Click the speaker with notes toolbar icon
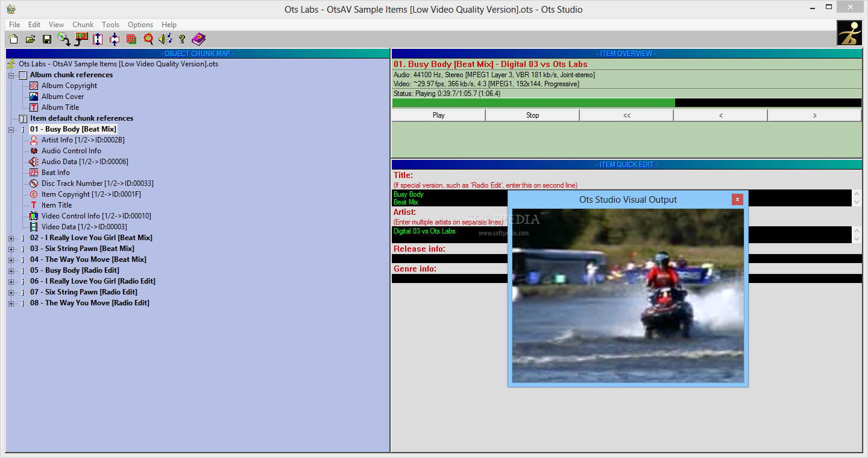Image resolution: width=868 pixels, height=458 pixels. tap(165, 39)
